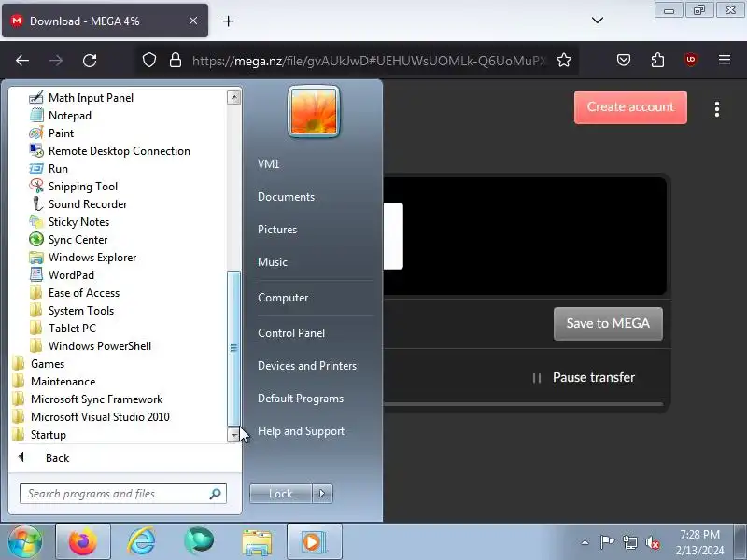Open Default Programs

pyautogui.click(x=301, y=399)
